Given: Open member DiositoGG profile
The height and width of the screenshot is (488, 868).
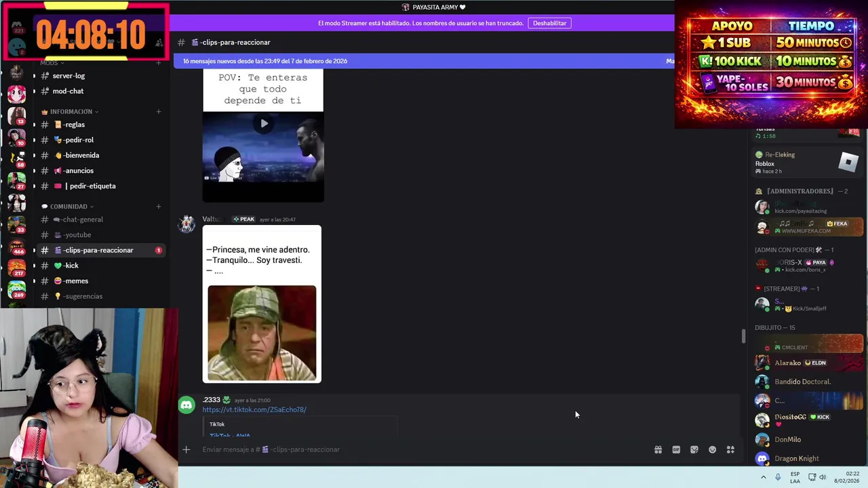Looking at the screenshot, I should 807,420.
